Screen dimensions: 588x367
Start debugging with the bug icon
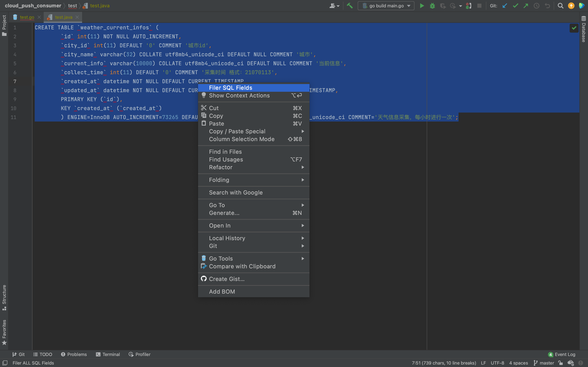tap(432, 6)
